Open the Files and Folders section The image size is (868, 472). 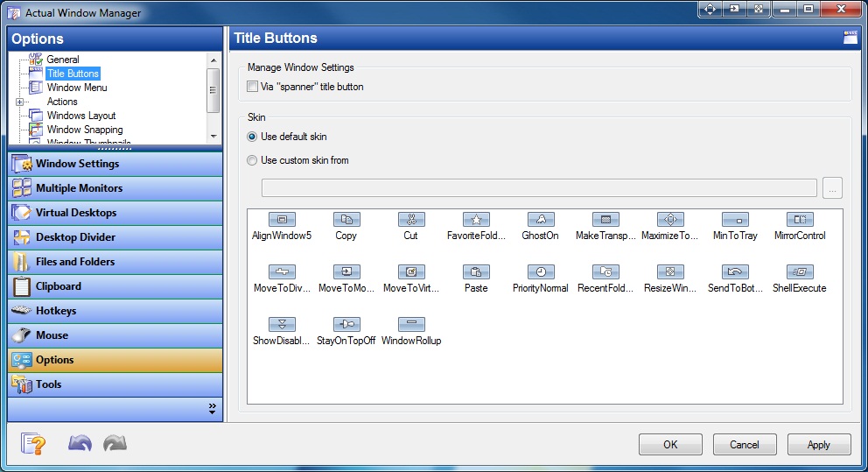coord(115,262)
